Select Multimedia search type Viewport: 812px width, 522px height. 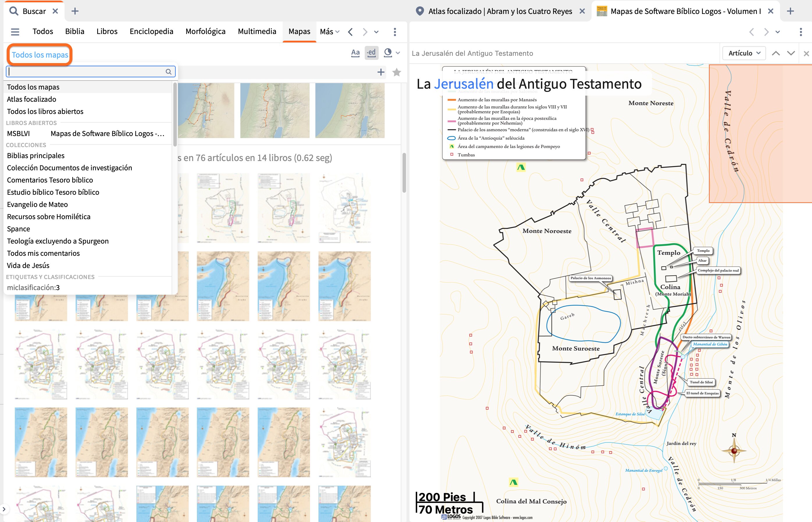pyautogui.click(x=257, y=31)
